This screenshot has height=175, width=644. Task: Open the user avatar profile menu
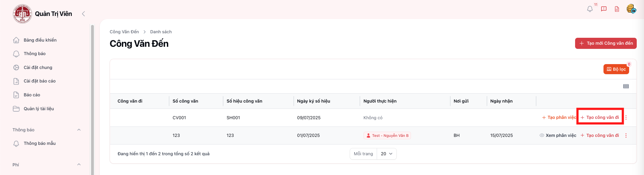tap(631, 9)
